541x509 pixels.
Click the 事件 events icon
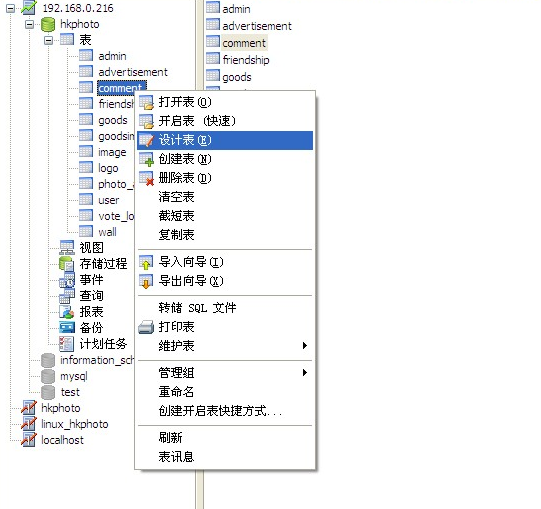click(67, 280)
